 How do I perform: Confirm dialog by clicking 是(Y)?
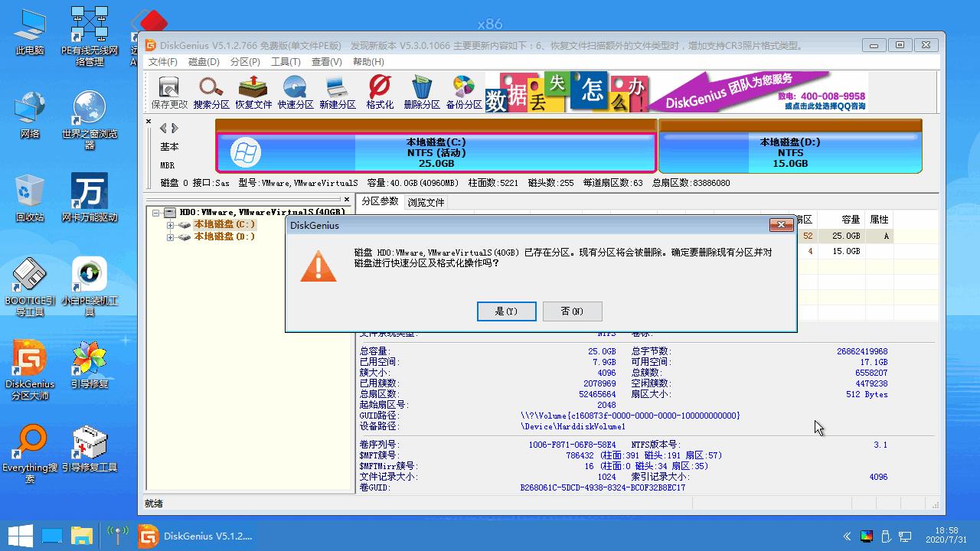point(506,311)
